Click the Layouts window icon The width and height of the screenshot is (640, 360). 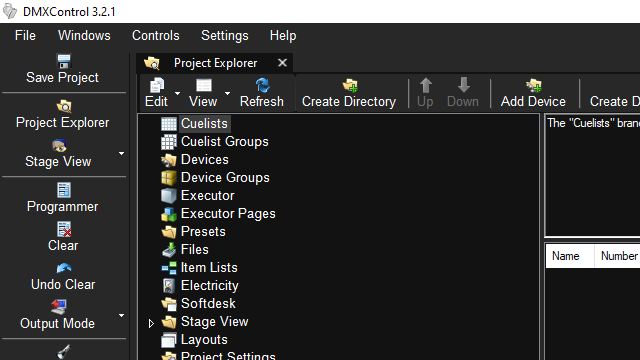coord(169,340)
